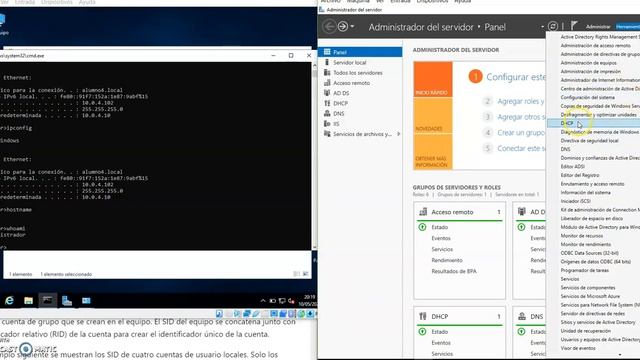Choose Monitor de recursos from the tools menu
This screenshot has height=360, width=640.
[593, 236]
